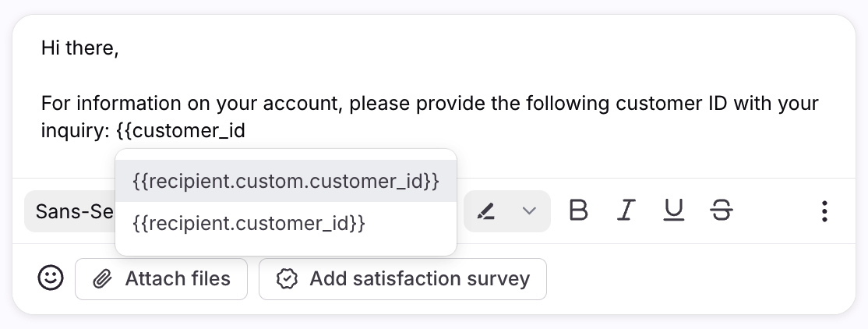Select {{recipient.custom.customer_id}} suggestion

click(x=285, y=182)
